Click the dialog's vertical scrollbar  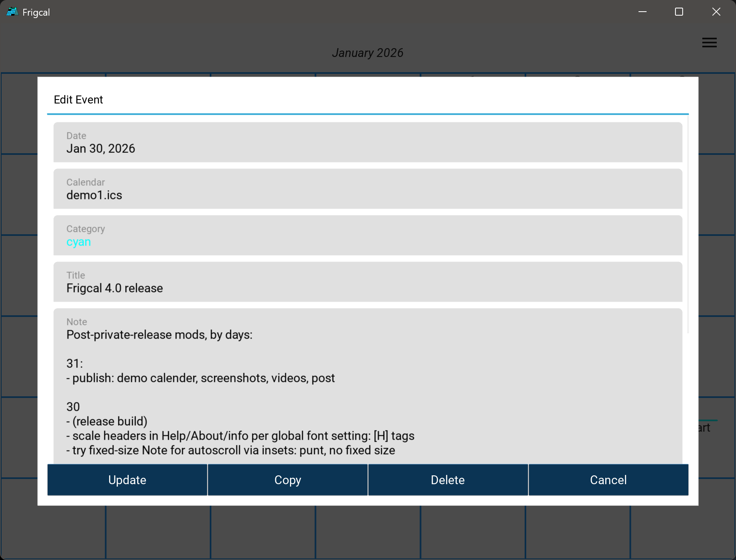[688, 225]
